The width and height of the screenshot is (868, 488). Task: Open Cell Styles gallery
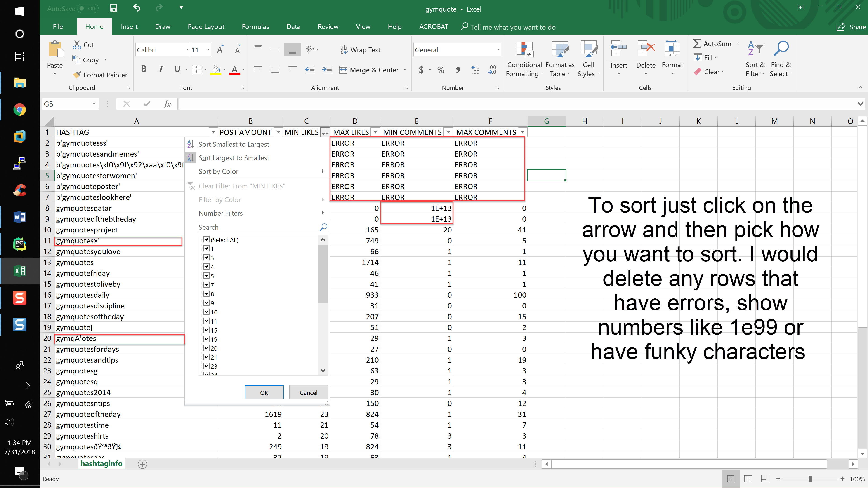(588, 59)
